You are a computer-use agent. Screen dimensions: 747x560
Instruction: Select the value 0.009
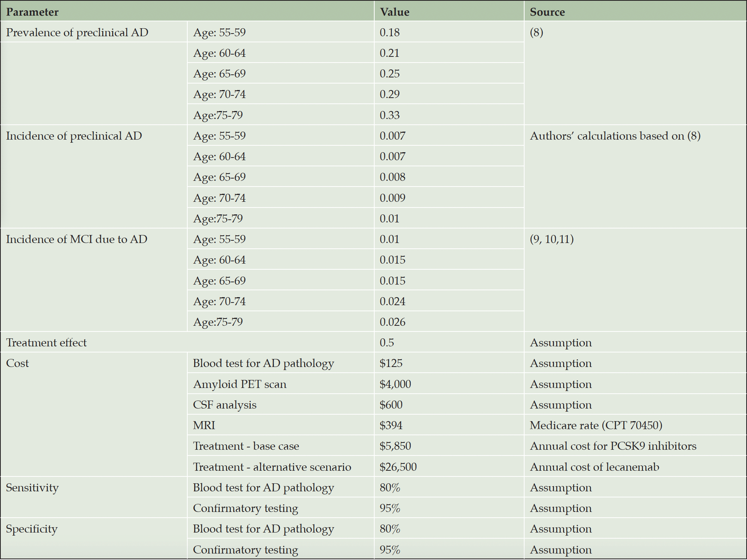pyautogui.click(x=393, y=198)
